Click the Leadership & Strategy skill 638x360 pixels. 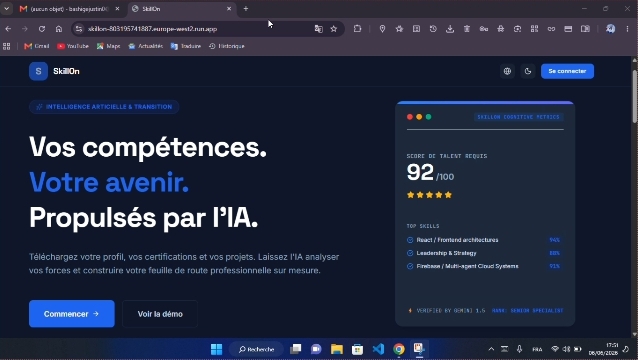point(446,253)
